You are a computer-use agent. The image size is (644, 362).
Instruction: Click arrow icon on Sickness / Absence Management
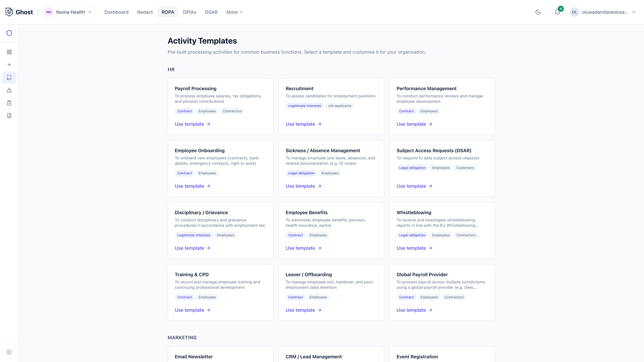click(x=319, y=186)
